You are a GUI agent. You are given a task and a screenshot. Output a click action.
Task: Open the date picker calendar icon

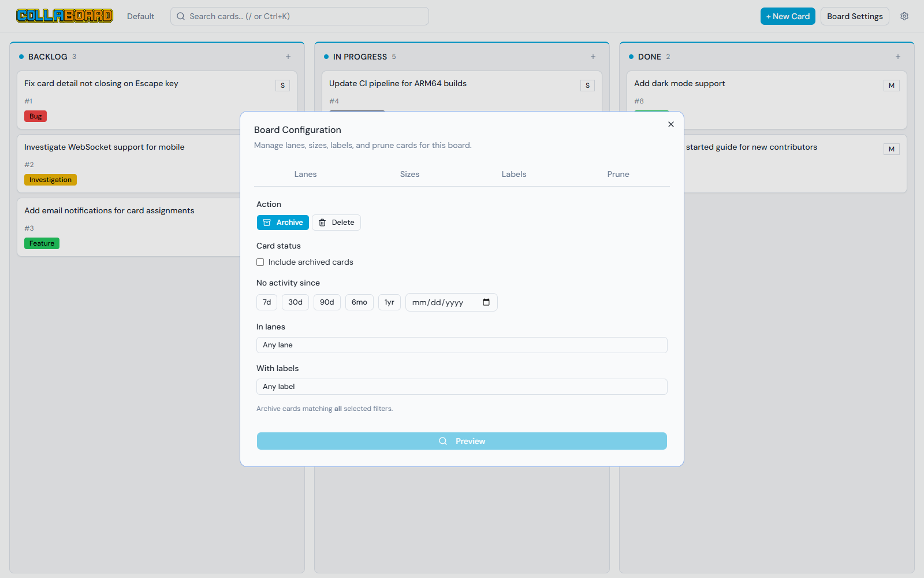(x=486, y=302)
